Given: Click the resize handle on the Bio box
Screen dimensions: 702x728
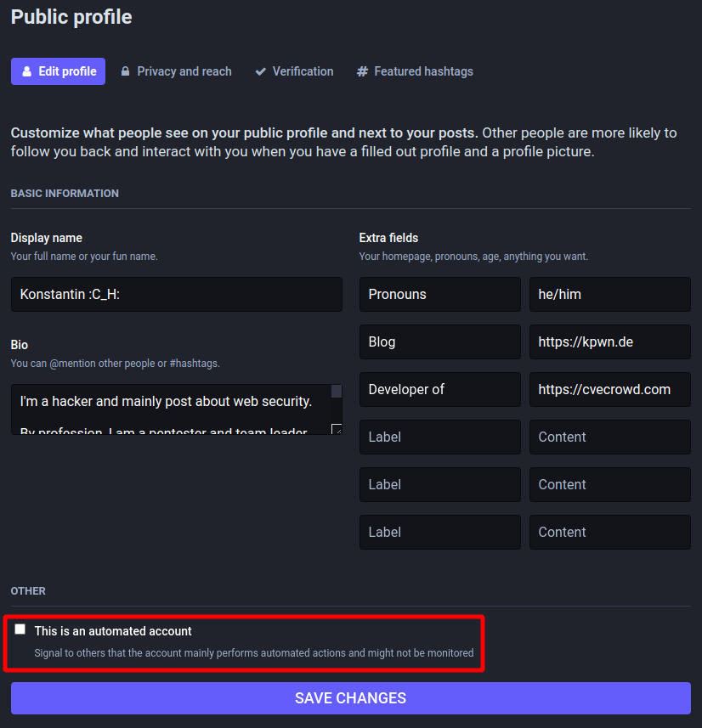Looking at the screenshot, I should coord(335,428).
